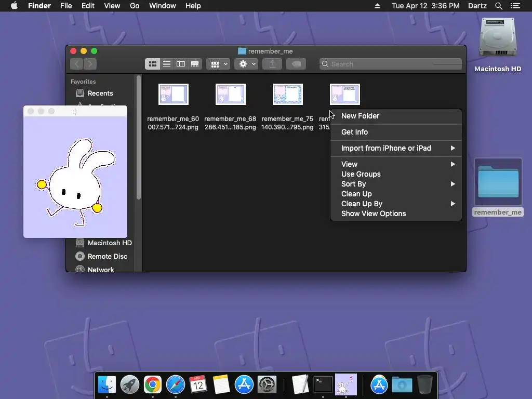Select Network in Finder sidebar
This screenshot has height=399, width=532.
(x=95, y=270)
